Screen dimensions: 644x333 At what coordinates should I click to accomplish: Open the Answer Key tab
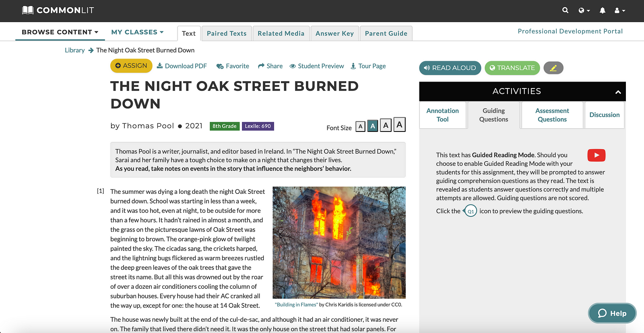(334, 33)
